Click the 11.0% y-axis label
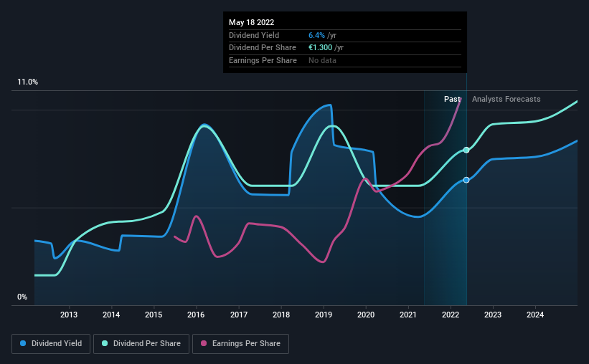Viewport: 589px width, 364px height. coord(27,82)
